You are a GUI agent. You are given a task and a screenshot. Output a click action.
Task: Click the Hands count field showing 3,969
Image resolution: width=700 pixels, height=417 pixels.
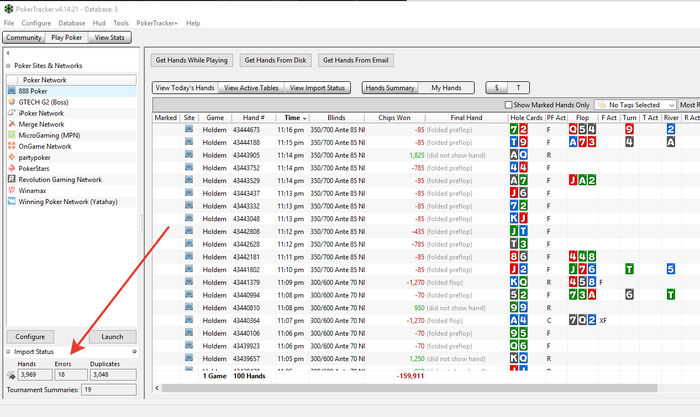tap(35, 375)
